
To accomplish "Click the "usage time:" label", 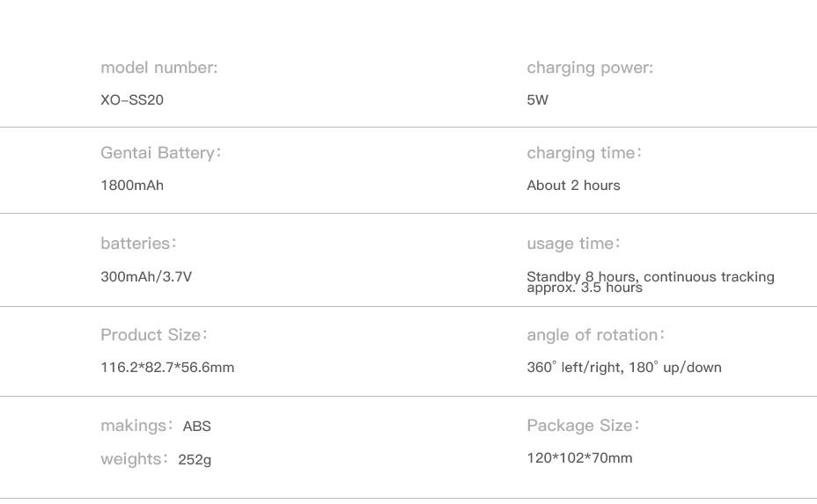I will point(573,244).
